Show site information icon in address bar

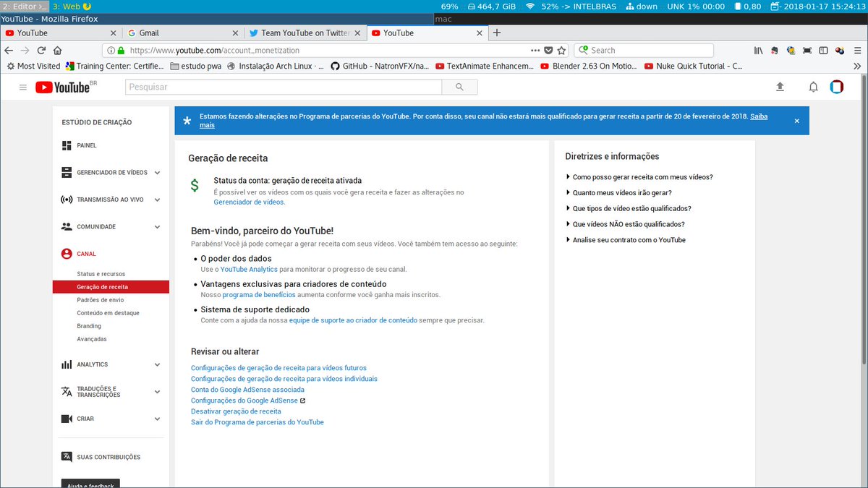109,51
